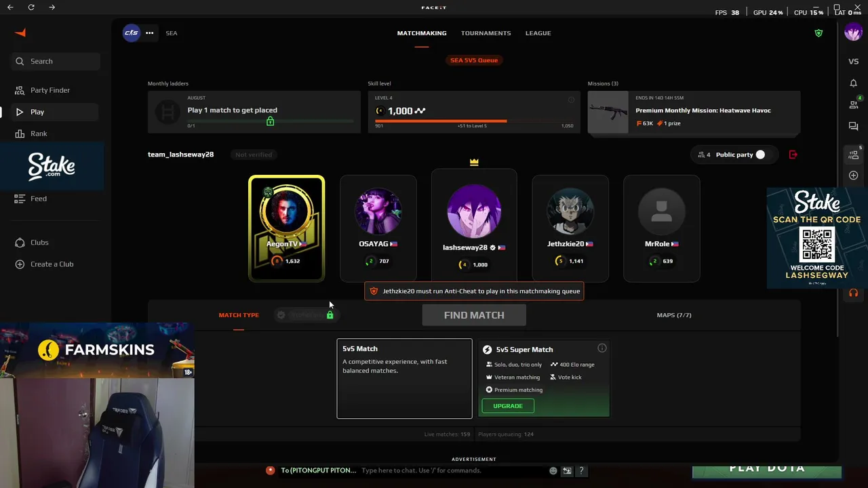
Task: Select OSAYAG player card
Action: [x=378, y=228]
